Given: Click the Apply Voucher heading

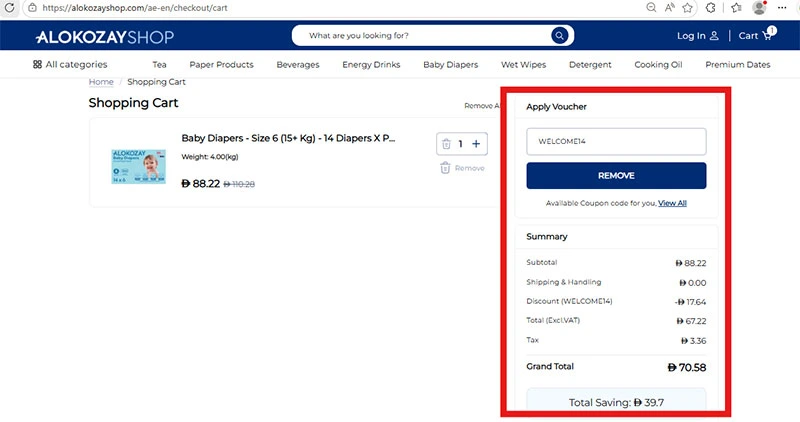Looking at the screenshot, I should [556, 107].
